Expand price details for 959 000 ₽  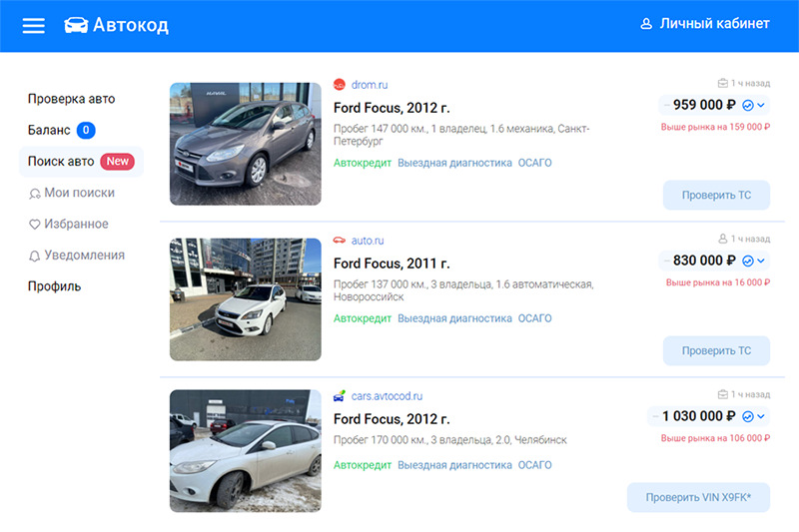coord(761,105)
